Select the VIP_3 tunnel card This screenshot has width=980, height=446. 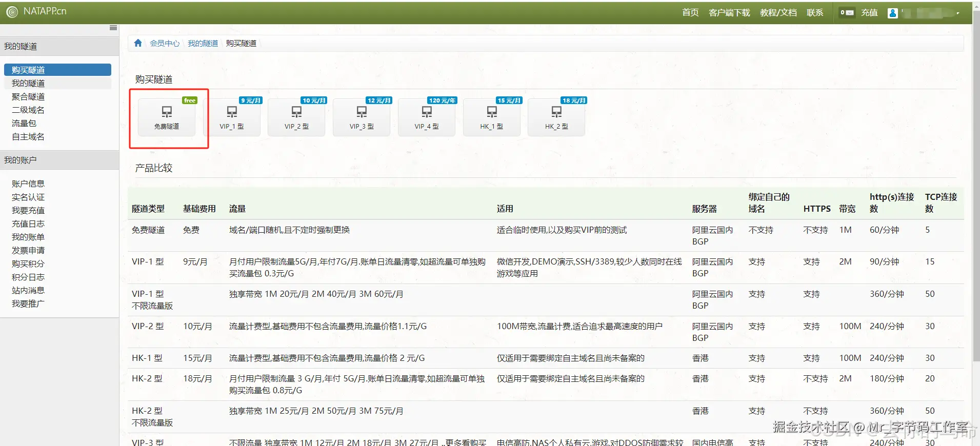362,117
